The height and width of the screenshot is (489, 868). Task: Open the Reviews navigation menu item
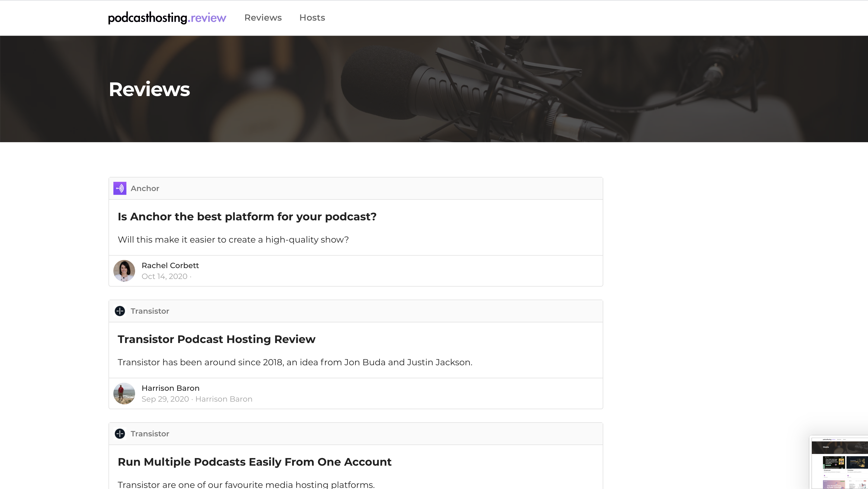(263, 18)
